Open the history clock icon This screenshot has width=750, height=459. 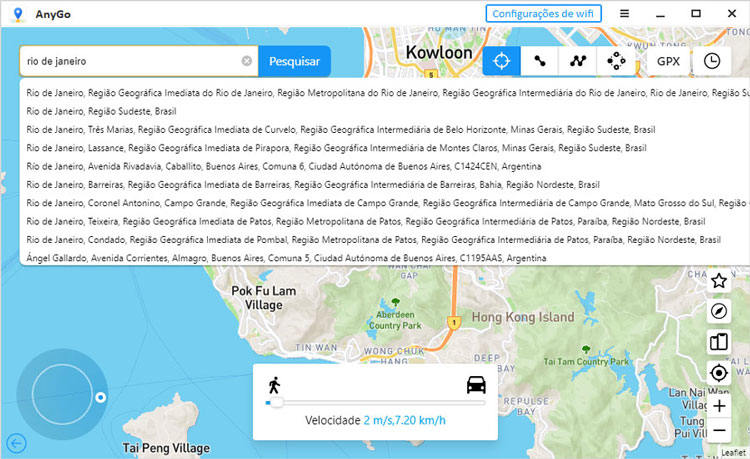pyautogui.click(x=711, y=61)
